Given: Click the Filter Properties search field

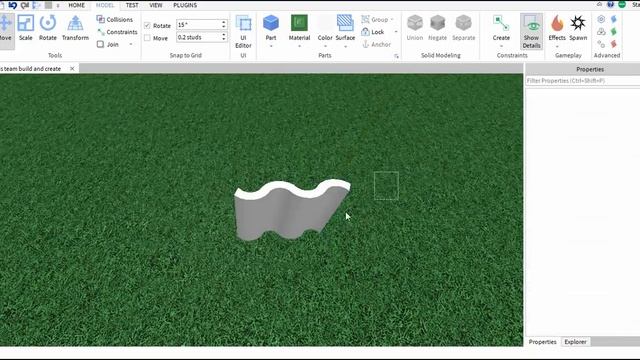Looking at the screenshot, I should click(x=582, y=81).
